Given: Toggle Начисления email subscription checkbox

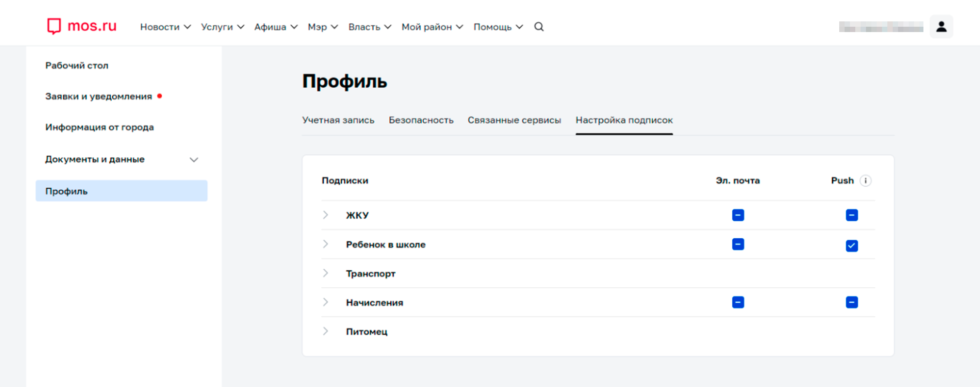Looking at the screenshot, I should point(738,302).
